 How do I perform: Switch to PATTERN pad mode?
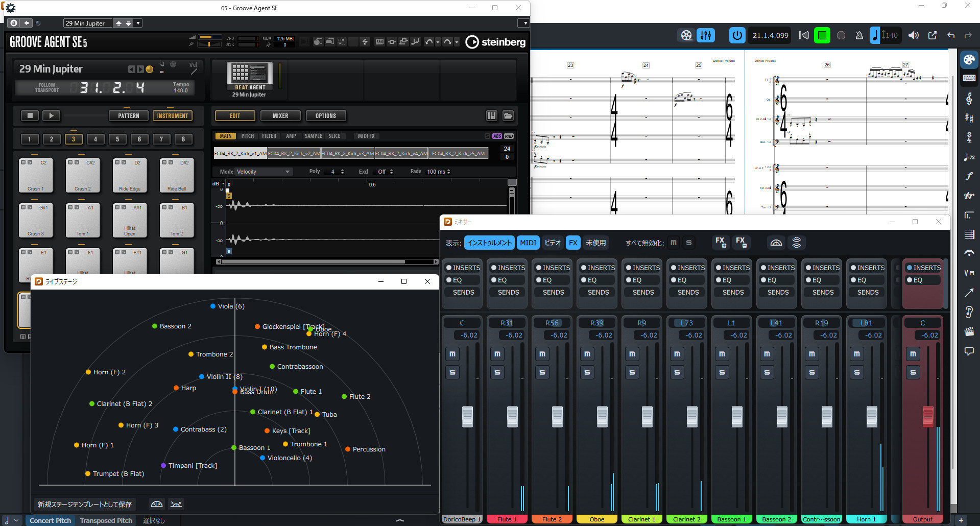(x=128, y=116)
